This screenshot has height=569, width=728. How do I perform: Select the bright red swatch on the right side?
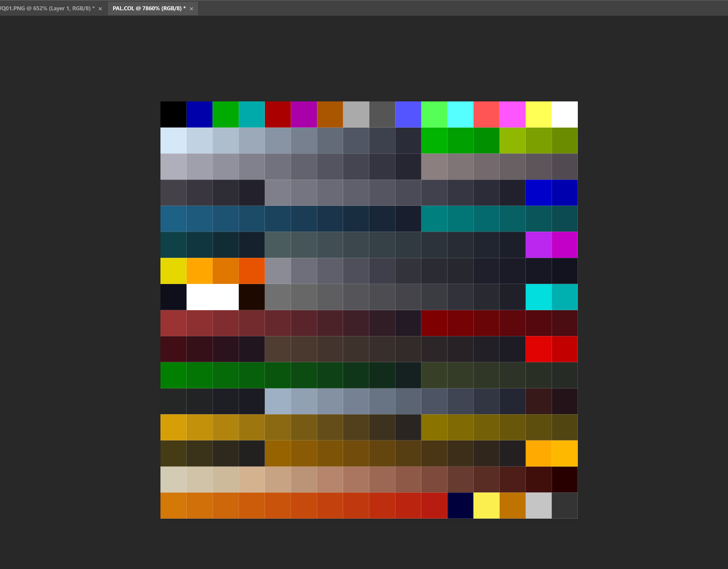539,349
